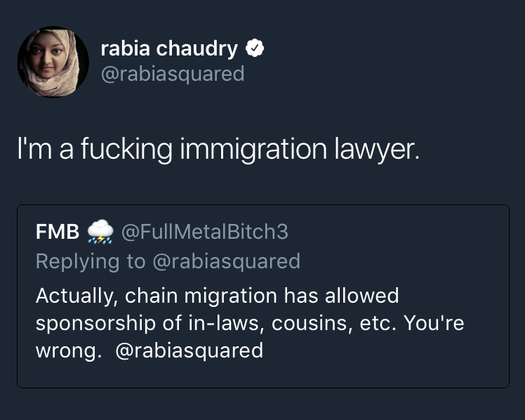Open the @FullMetalBitch3 handle
This screenshot has height=420, width=525.
point(205,231)
